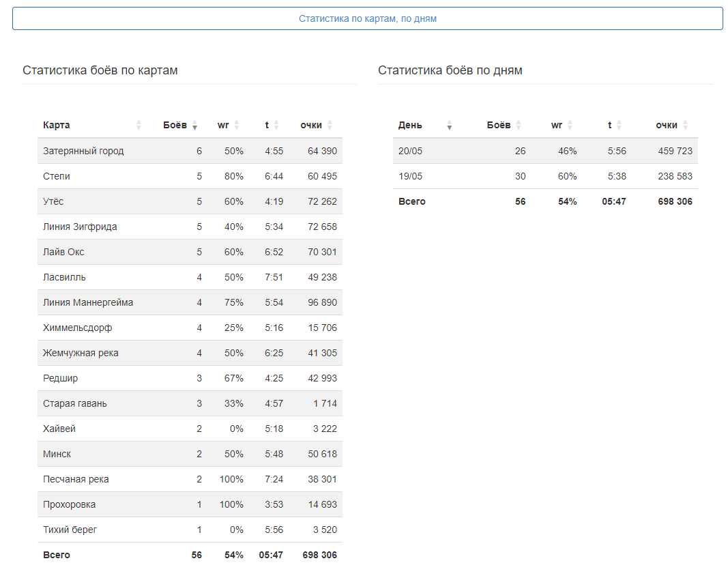The image size is (728, 578).
Task: Click the 46% win rate in days table
Action: [x=568, y=151]
